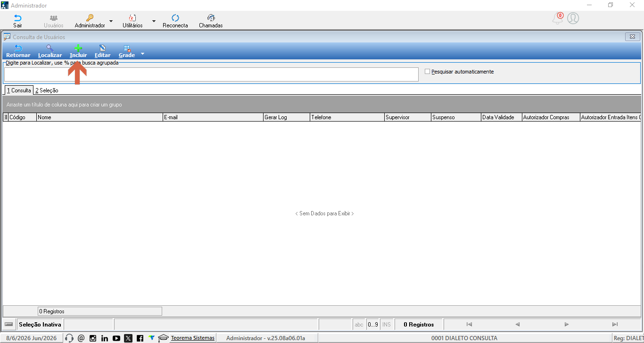Click Incluir to add a user
644x343 pixels.
tap(78, 51)
